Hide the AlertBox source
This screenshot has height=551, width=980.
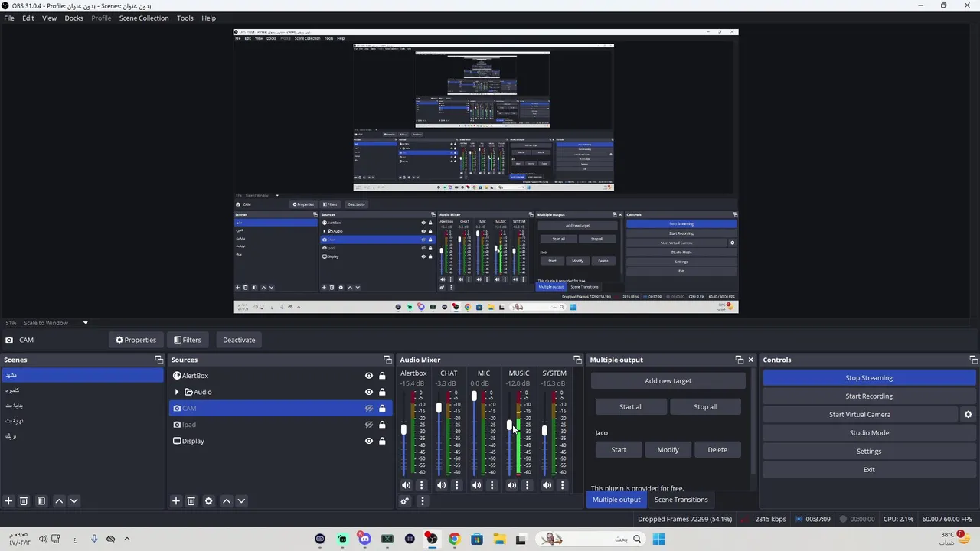point(369,376)
